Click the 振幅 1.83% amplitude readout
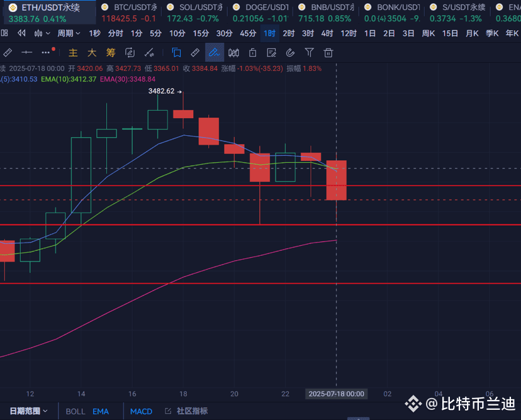This screenshot has width=521, height=420. (304, 69)
